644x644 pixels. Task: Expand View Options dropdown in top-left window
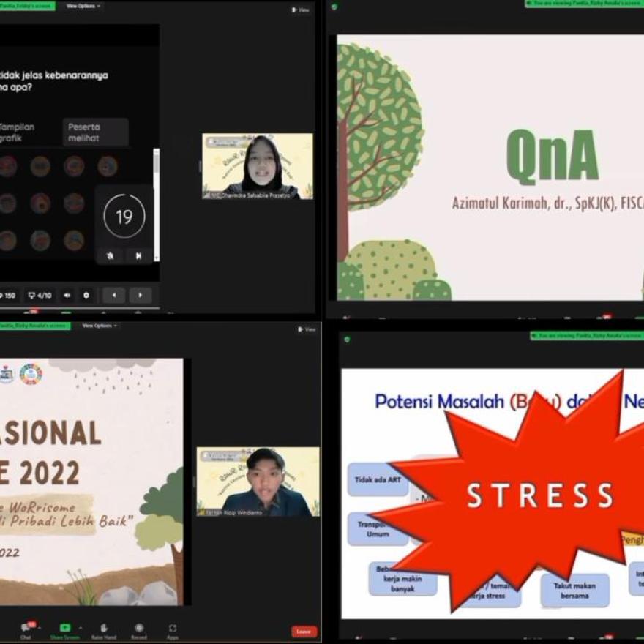point(83,6)
